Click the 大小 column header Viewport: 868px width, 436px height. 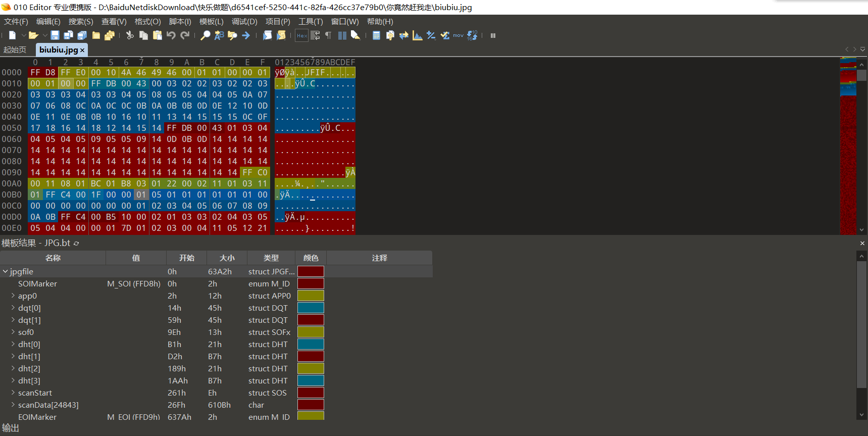coord(227,258)
